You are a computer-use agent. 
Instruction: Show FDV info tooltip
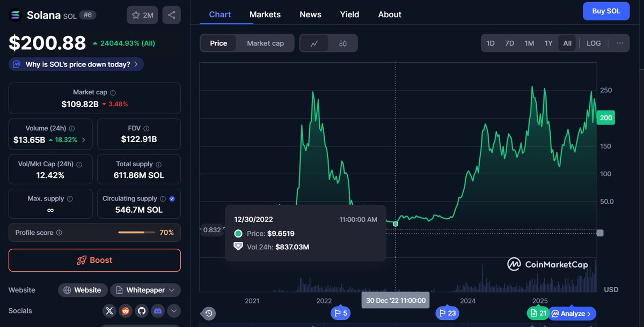(x=147, y=129)
